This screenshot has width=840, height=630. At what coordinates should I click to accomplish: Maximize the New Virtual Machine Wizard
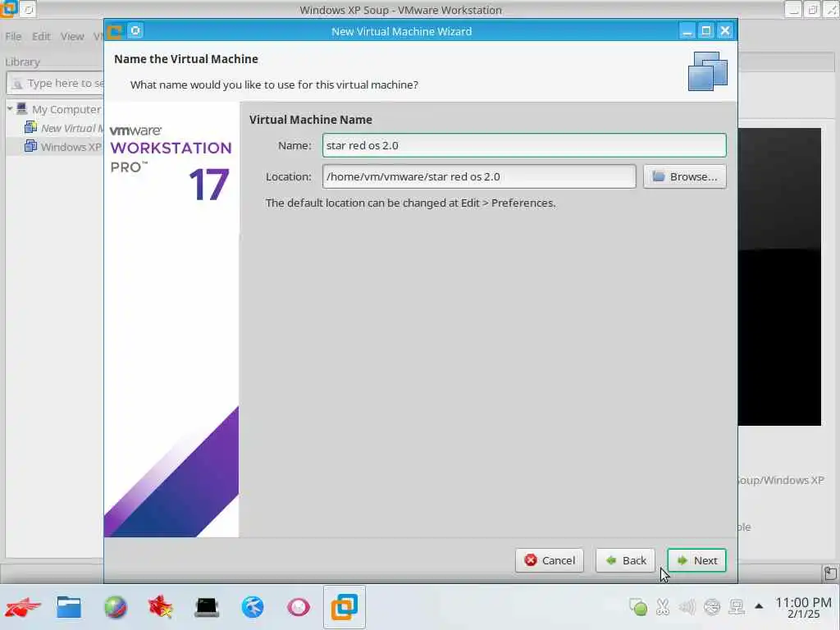tap(706, 31)
